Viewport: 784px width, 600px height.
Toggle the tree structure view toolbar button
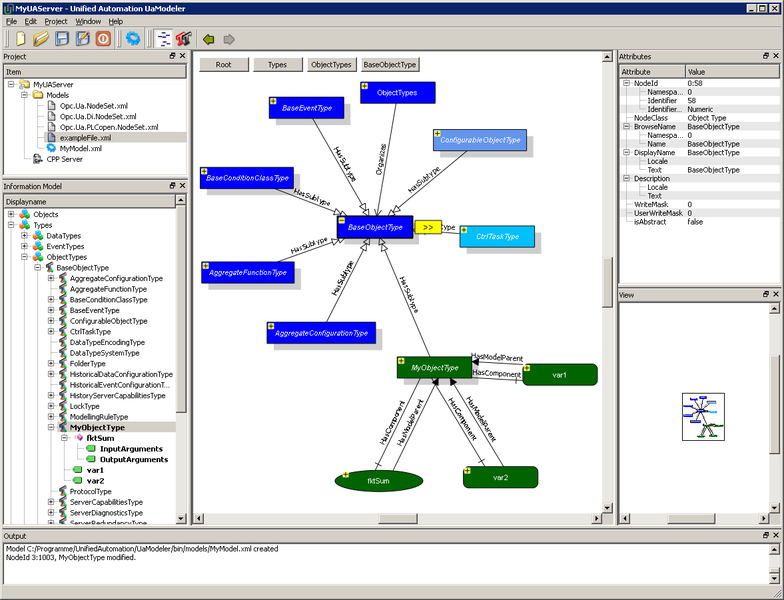pos(163,39)
